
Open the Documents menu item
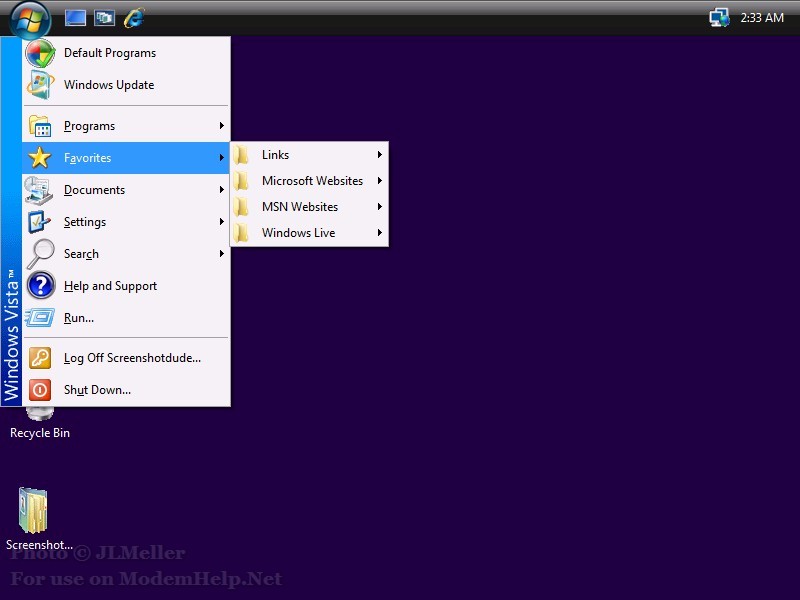pyautogui.click(x=126, y=190)
